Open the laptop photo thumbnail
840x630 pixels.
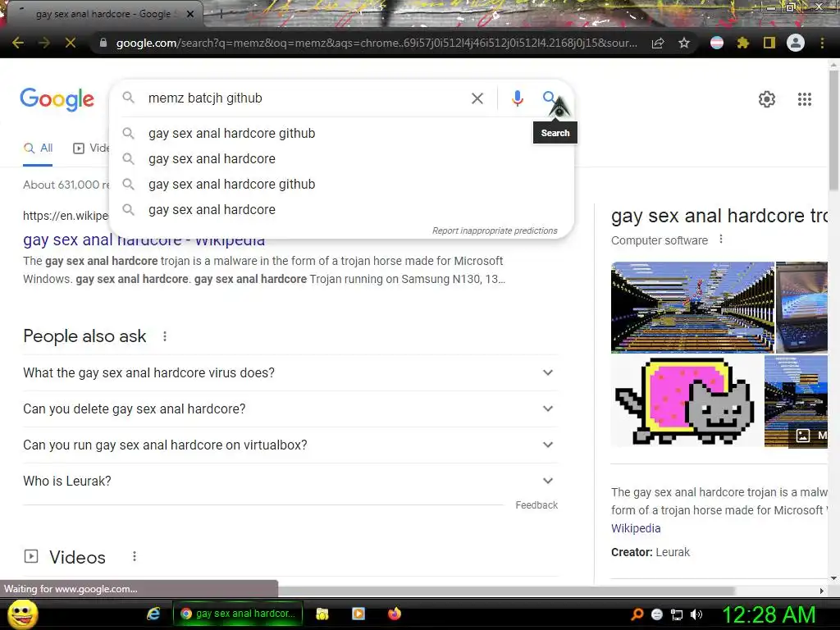click(801, 307)
